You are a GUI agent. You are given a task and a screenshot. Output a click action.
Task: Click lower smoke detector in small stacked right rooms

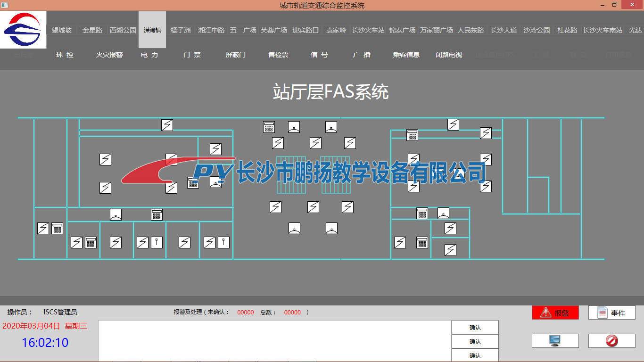coord(450,250)
